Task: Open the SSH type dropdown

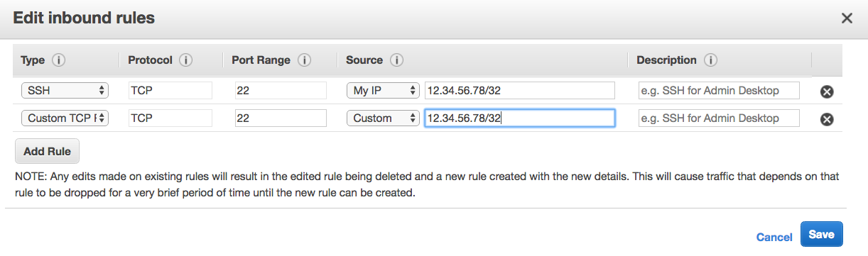Action: 65,90
